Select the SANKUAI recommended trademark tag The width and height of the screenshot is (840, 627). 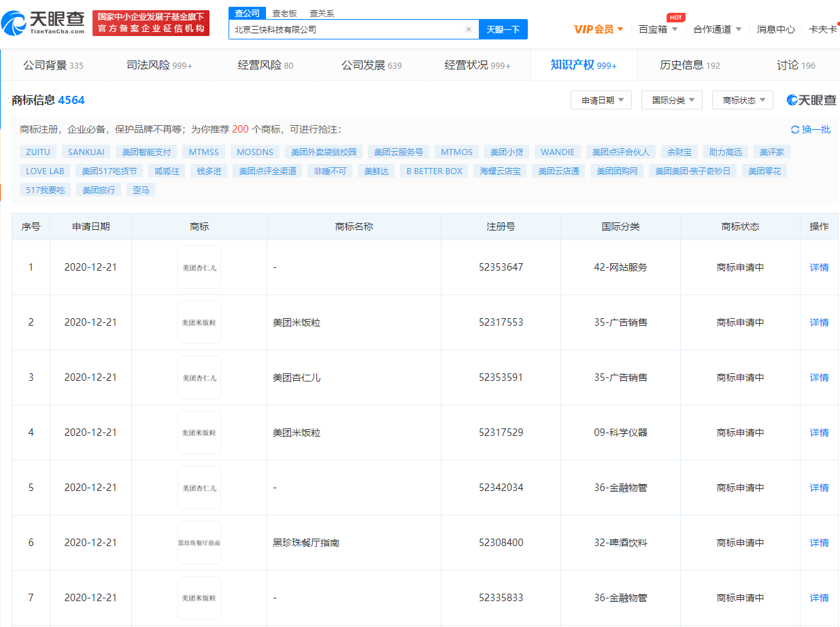pyautogui.click(x=86, y=152)
